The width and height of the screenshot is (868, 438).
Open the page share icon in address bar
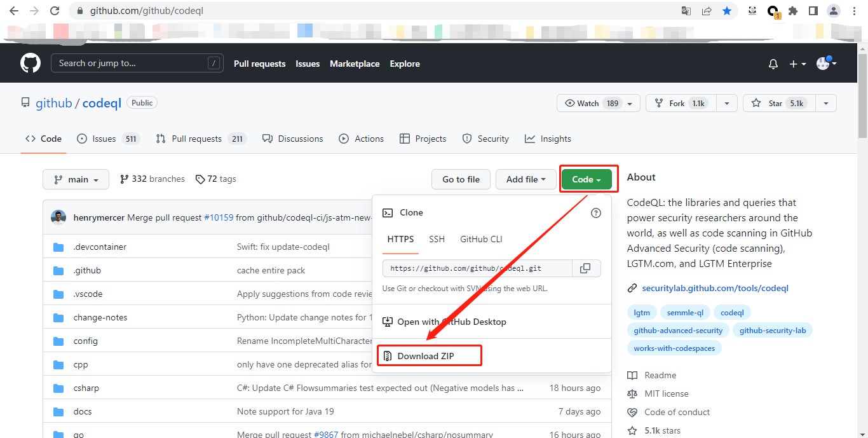[707, 11]
